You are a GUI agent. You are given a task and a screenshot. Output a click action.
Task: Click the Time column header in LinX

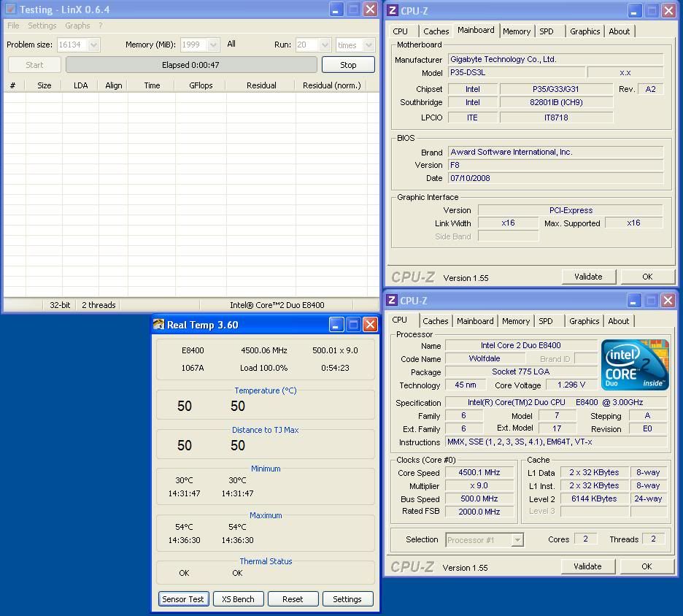click(x=152, y=85)
